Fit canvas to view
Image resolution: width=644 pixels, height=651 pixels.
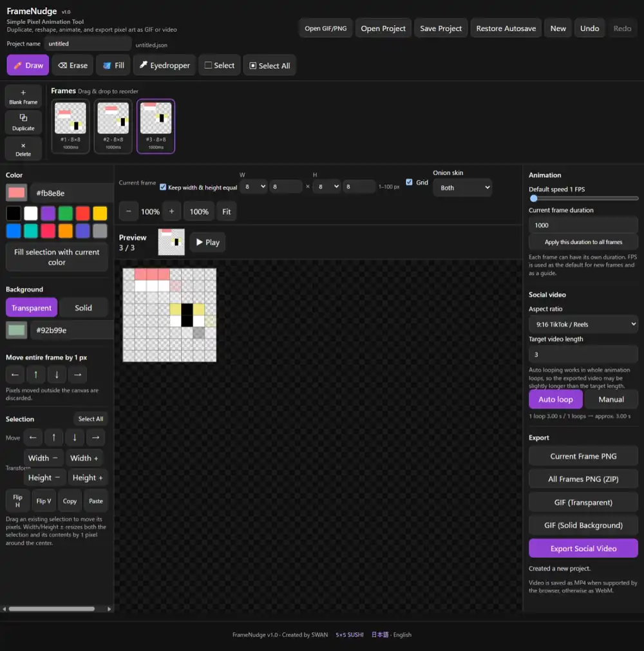tap(226, 211)
